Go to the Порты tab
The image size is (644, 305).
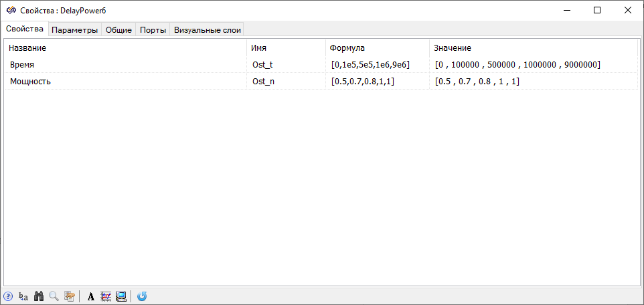click(x=153, y=30)
